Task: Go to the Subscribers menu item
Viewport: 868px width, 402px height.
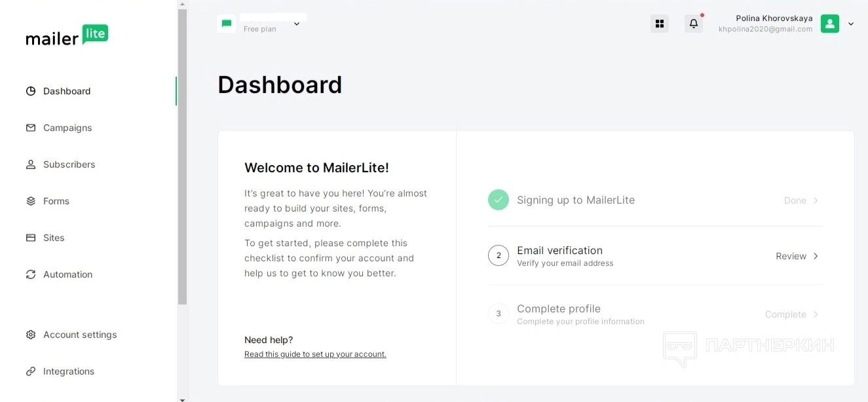Action: [x=69, y=164]
